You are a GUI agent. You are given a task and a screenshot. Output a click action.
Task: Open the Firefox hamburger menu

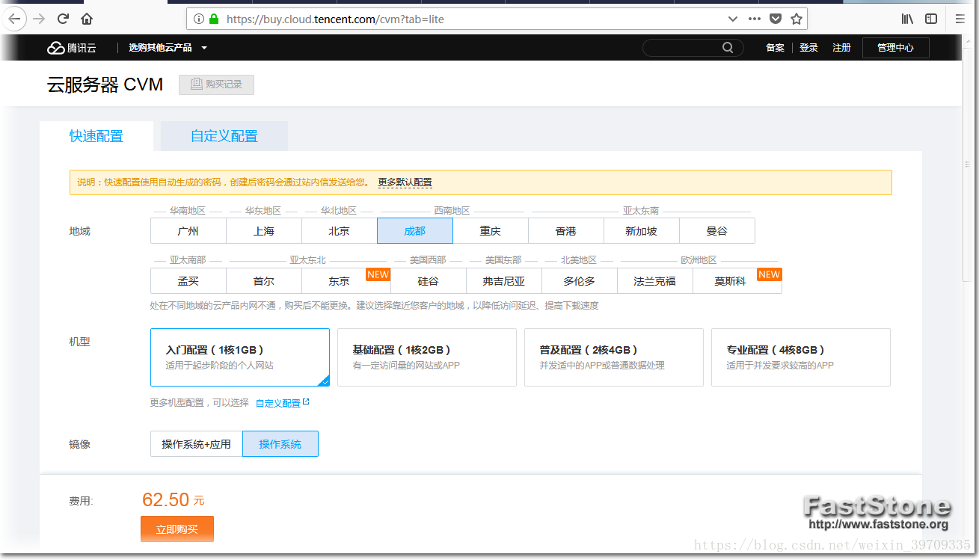tap(960, 19)
